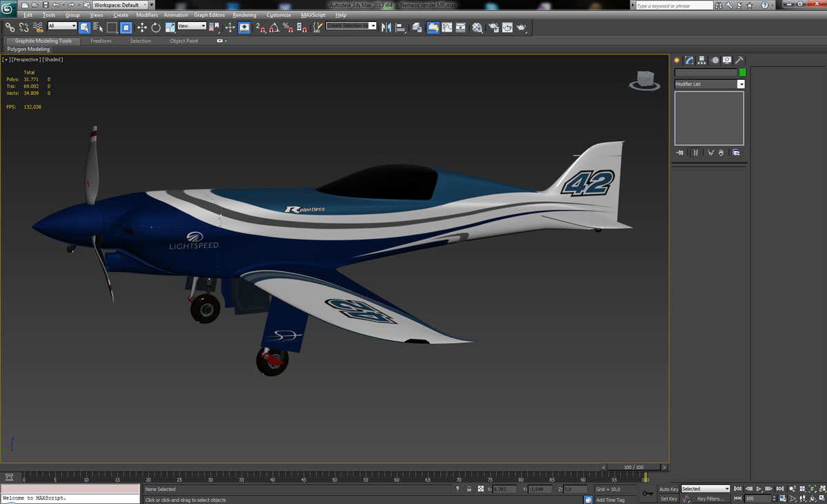
Task: Click the Mirror tool icon
Action: coord(386,28)
